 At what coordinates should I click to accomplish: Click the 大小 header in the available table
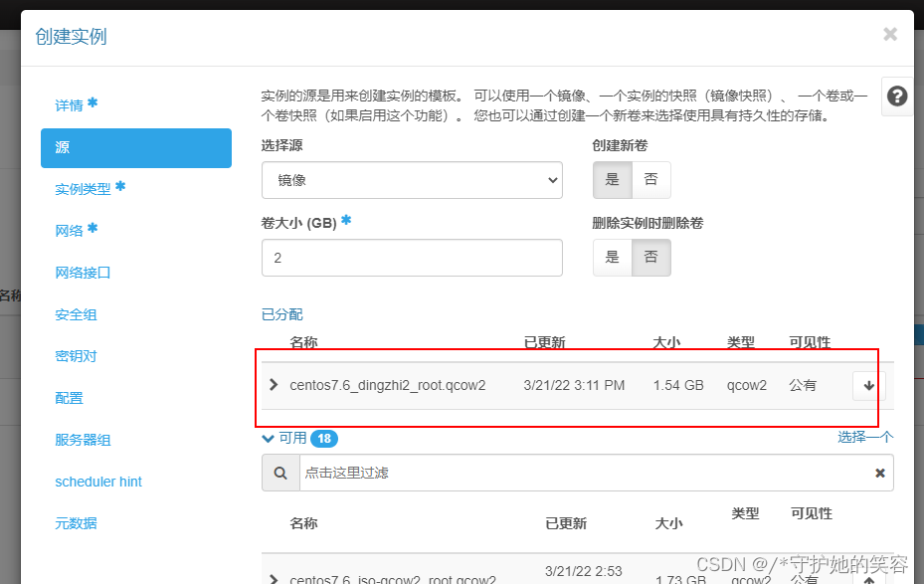tap(668, 523)
